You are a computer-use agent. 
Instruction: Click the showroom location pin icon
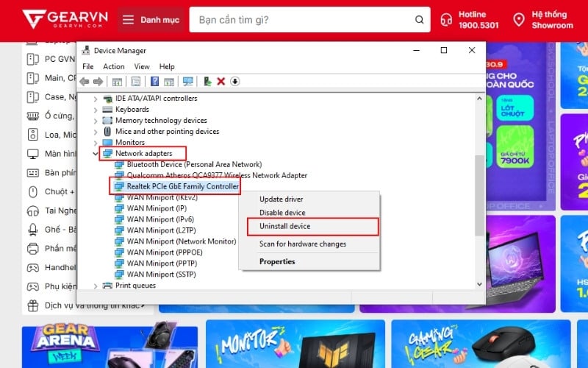pyautogui.click(x=519, y=20)
